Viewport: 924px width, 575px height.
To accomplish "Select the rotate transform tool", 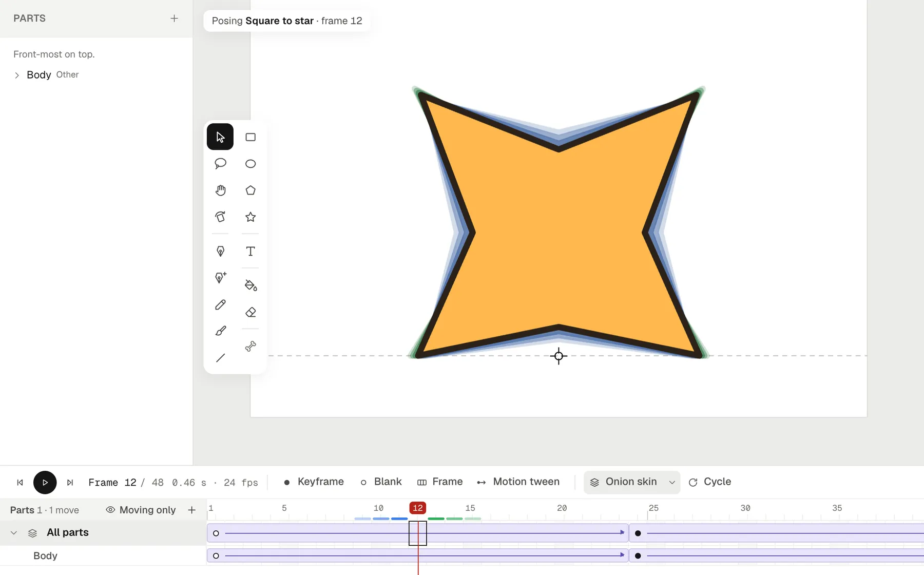I will point(220,217).
